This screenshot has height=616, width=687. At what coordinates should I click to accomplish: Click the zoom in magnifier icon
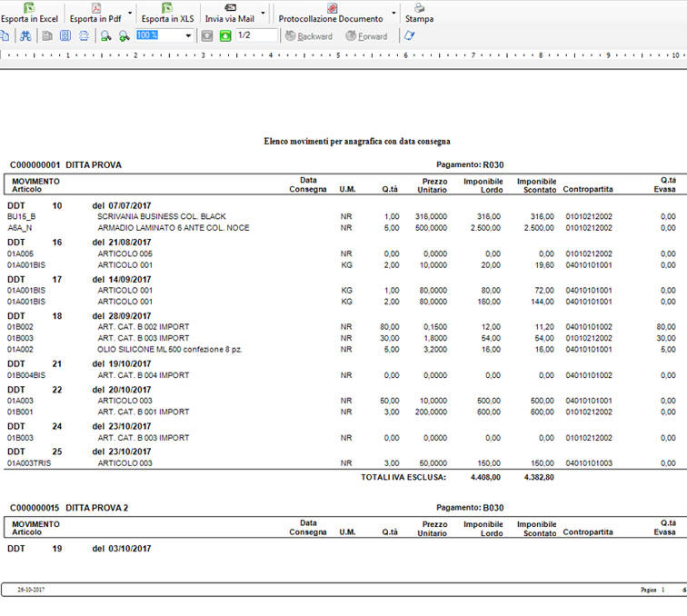click(124, 36)
